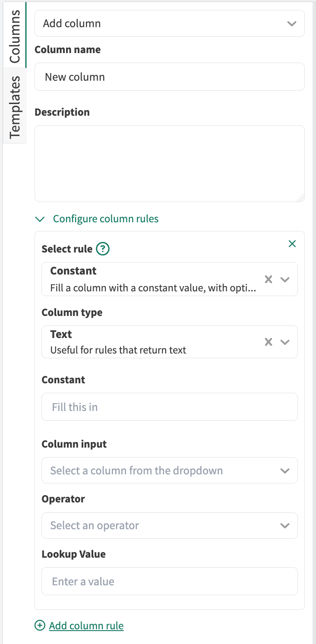Collapse the Configure column rules section
The height and width of the screenshot is (644, 316).
coord(106,219)
